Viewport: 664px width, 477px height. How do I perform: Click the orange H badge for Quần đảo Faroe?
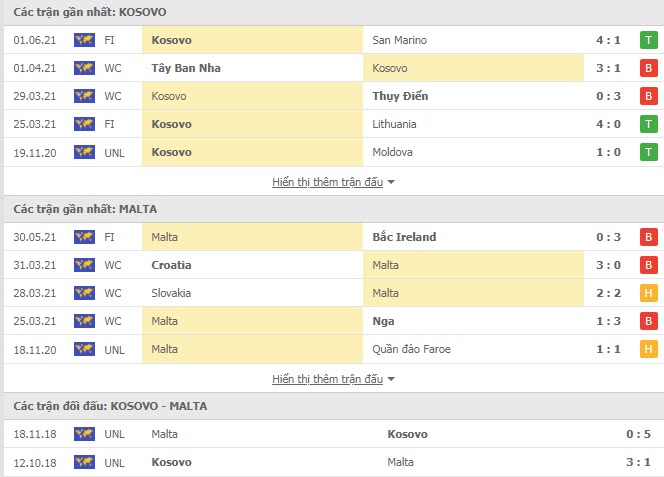coord(648,349)
